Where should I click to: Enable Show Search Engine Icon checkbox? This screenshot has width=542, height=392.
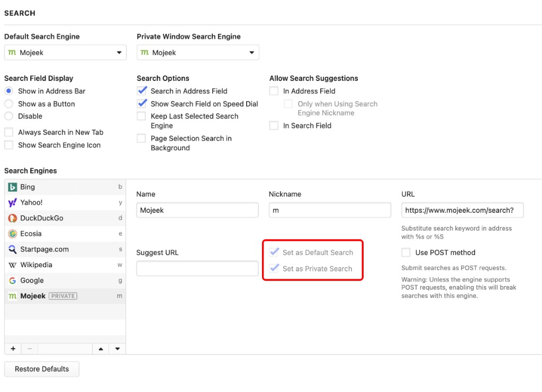tap(8, 145)
